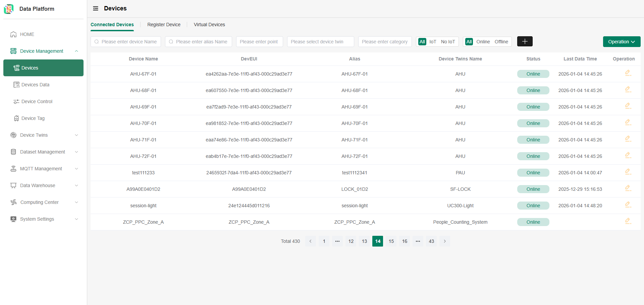This screenshot has height=305, width=644.
Task: Click edit icon for AHU-67F-01 row
Action: click(628, 73)
